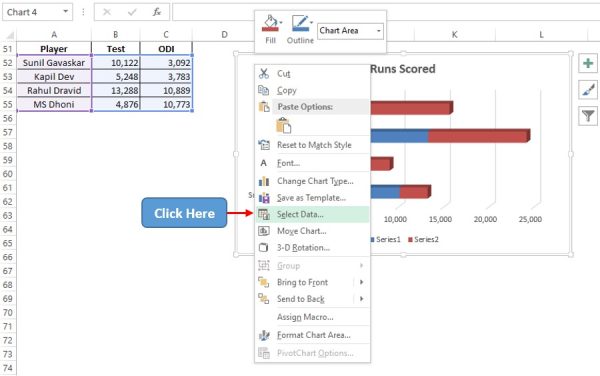Select the longest red bar in chart
The width and height of the screenshot is (600, 376).
[x=479, y=136]
